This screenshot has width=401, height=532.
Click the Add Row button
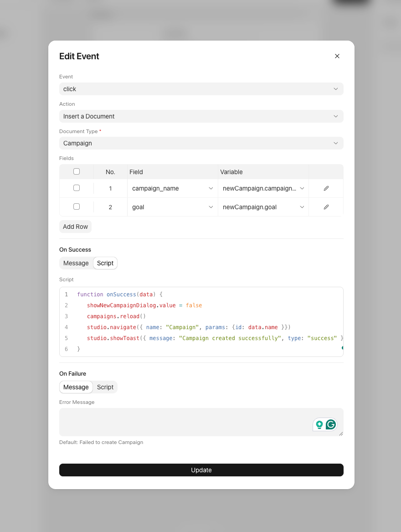click(x=75, y=227)
